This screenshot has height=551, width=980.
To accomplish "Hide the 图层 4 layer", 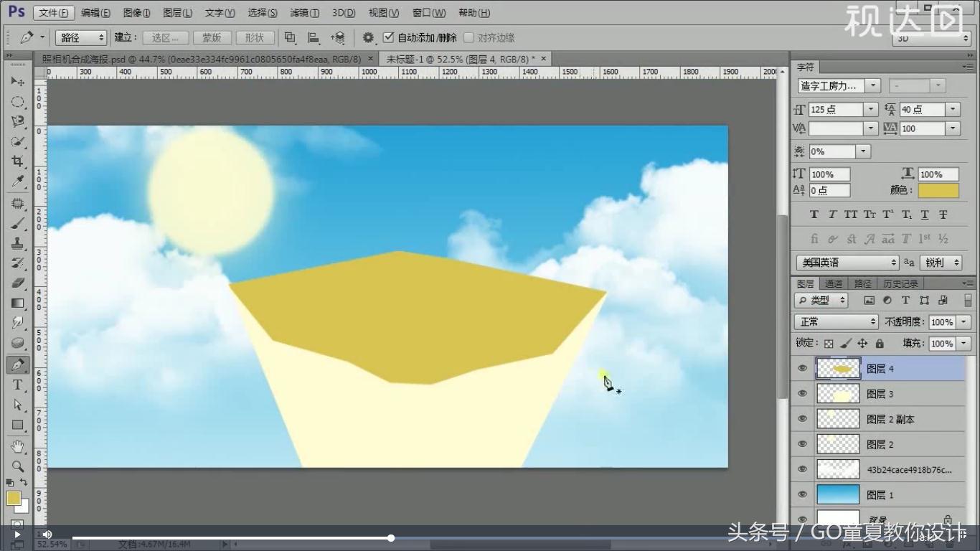I will tap(801, 367).
